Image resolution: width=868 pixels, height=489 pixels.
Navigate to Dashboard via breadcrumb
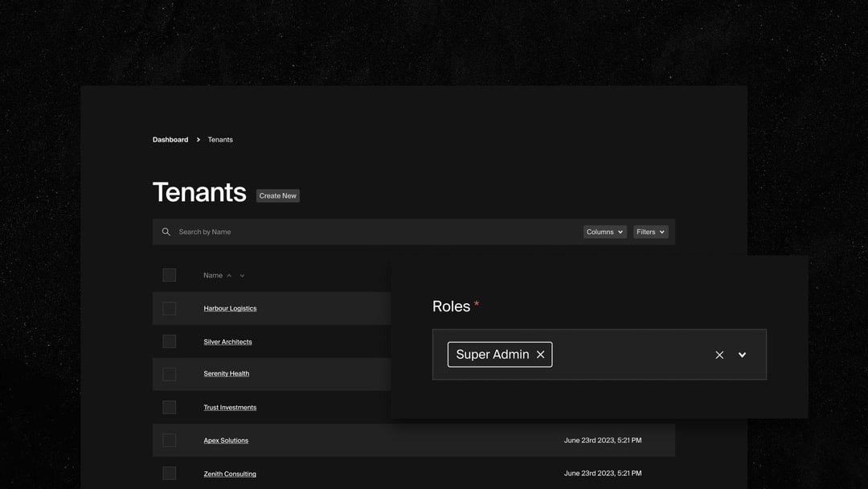pos(170,139)
